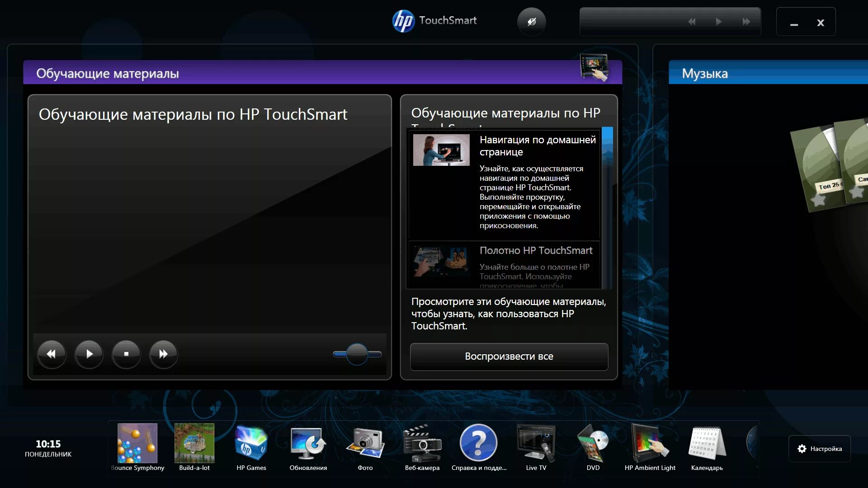This screenshot has height=488, width=868.
Task: Open DVD app
Action: [593, 447]
